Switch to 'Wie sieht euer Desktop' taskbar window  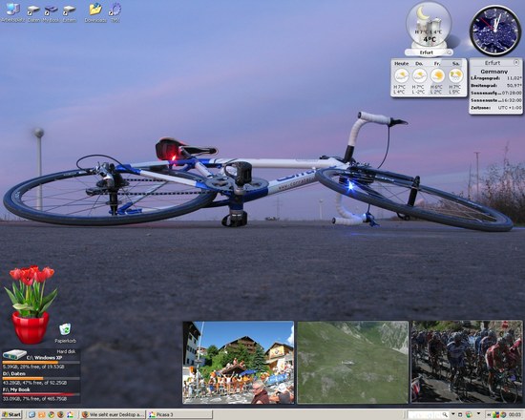point(114,414)
